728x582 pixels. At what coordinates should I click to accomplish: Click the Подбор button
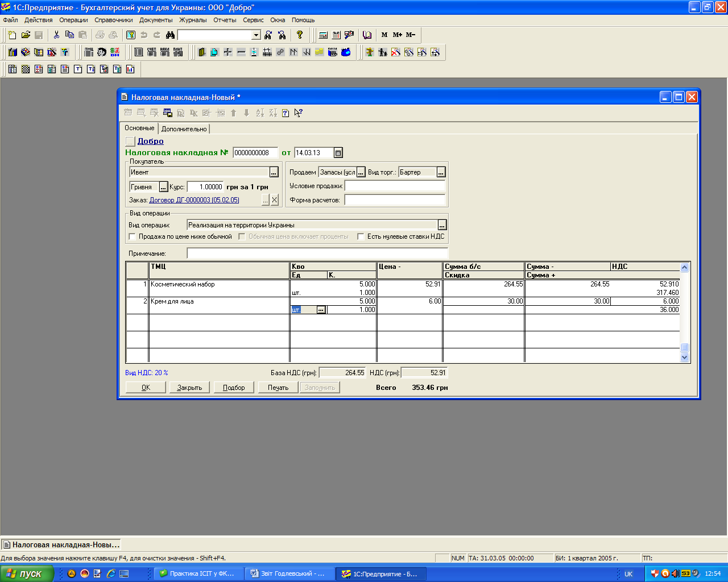pos(234,388)
